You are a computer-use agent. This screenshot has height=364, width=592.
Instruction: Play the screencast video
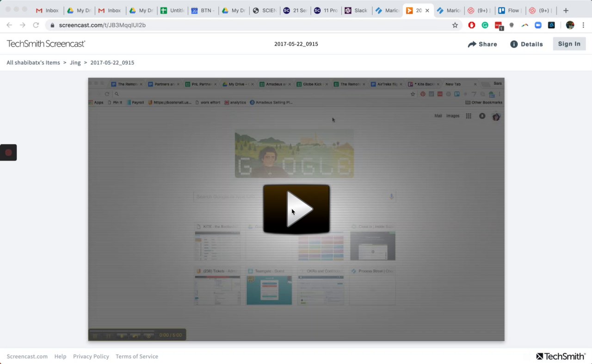[296, 209]
